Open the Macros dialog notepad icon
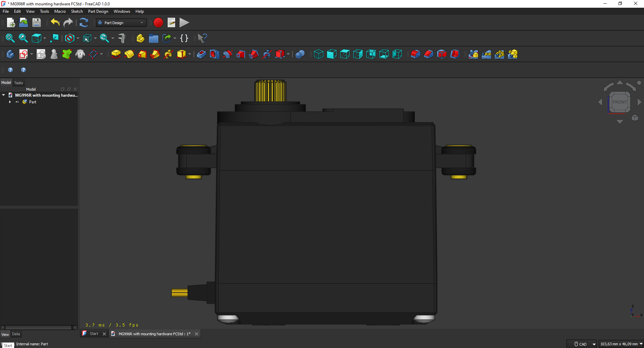The width and height of the screenshot is (644, 348). coord(171,22)
